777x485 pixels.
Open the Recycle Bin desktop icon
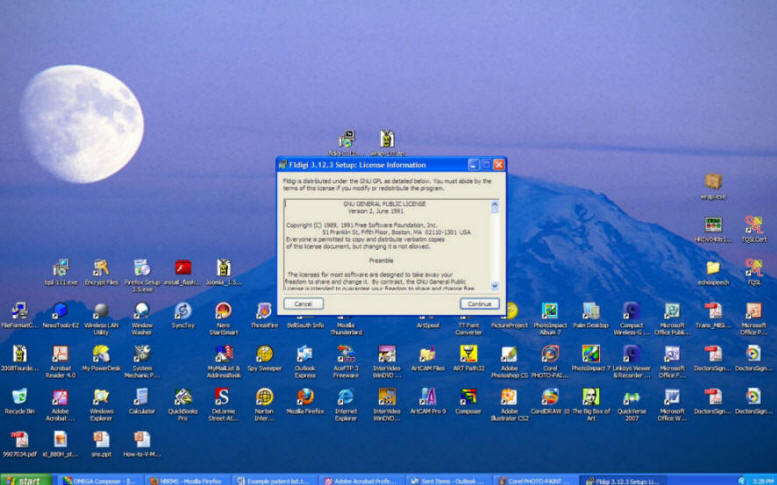point(19,401)
